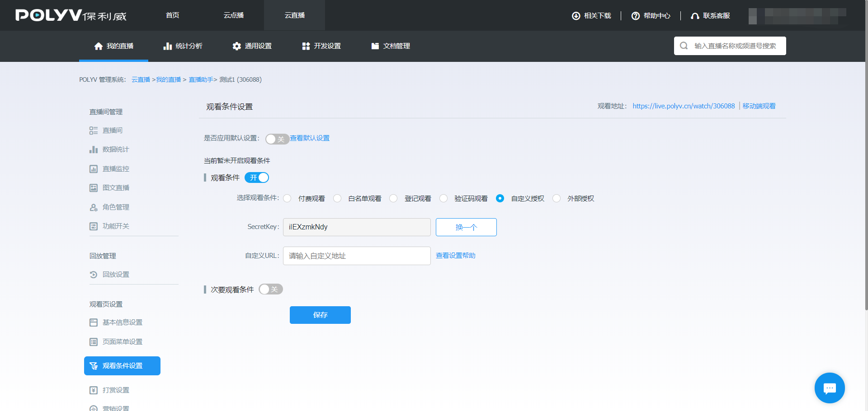Viewport: 868px width, 411px height.
Task: Click the chart icon next to 数据统计
Action: [x=94, y=149]
